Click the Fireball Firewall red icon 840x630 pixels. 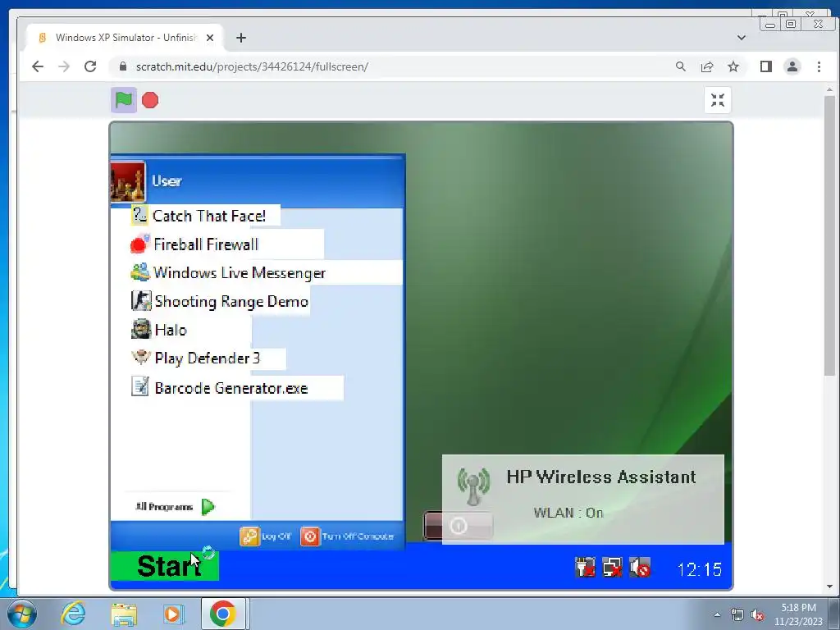139,244
